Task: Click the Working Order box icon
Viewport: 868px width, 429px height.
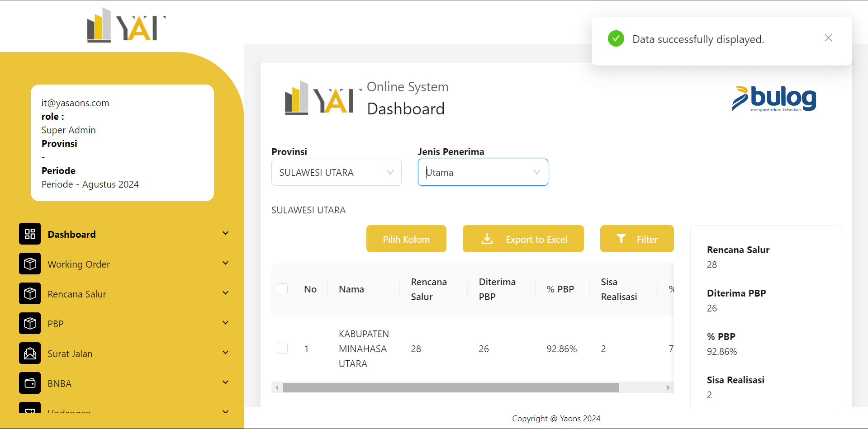Action: [30, 264]
